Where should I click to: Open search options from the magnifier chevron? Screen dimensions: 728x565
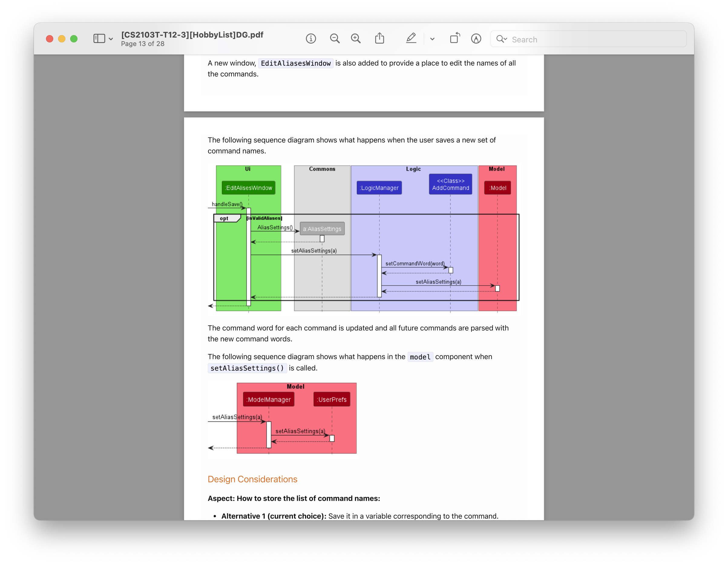click(x=502, y=39)
